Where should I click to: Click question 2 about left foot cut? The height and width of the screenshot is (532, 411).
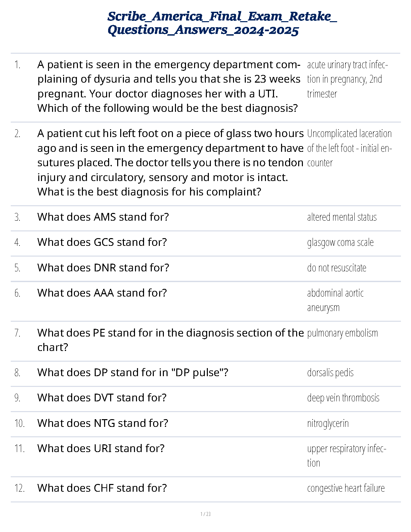pos(170,163)
